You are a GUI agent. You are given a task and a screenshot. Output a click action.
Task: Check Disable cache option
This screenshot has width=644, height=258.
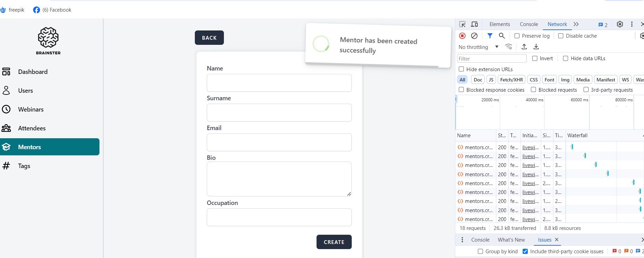(x=561, y=36)
